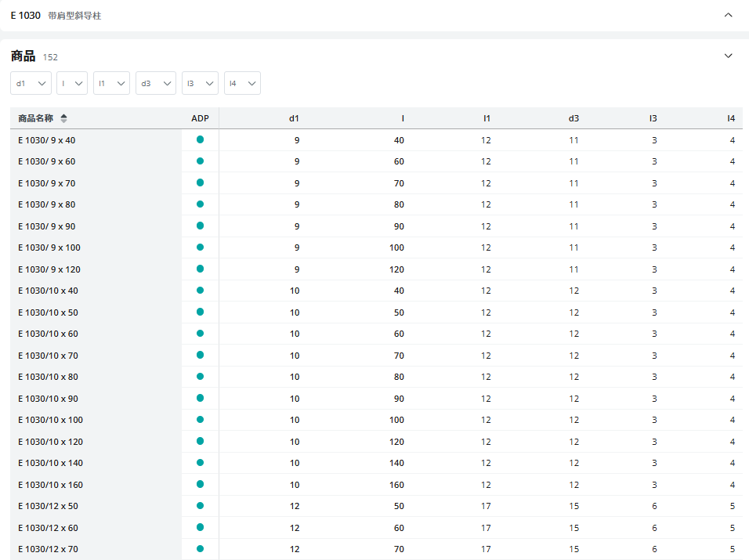
Task: Open the l3 filter dropdown
Action: (x=200, y=83)
